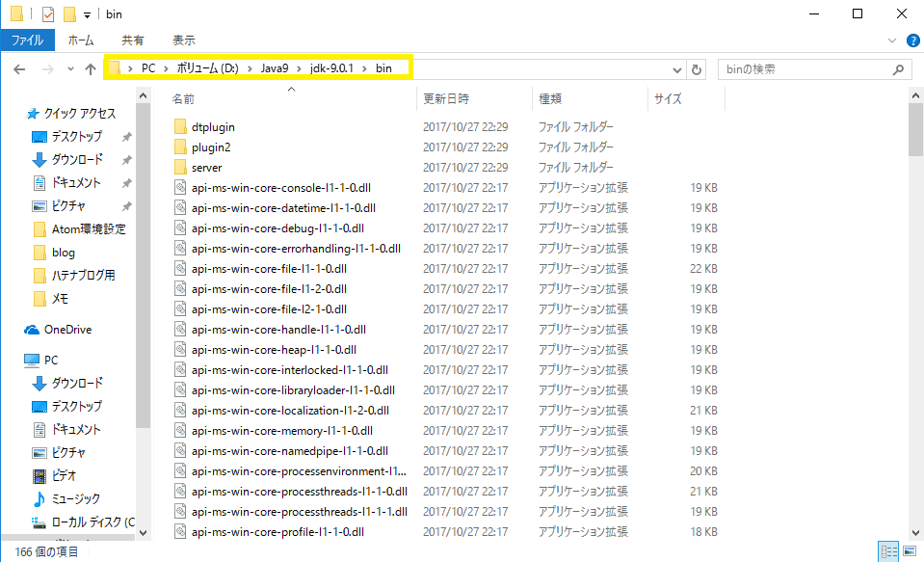
Task: Click PC in the address breadcrumb
Action: point(148,68)
